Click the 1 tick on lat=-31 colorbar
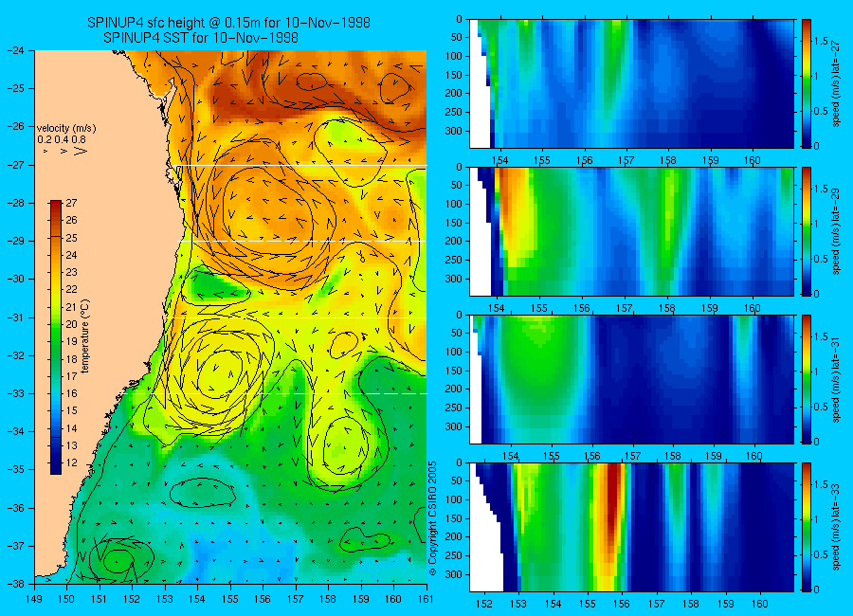 (817, 371)
